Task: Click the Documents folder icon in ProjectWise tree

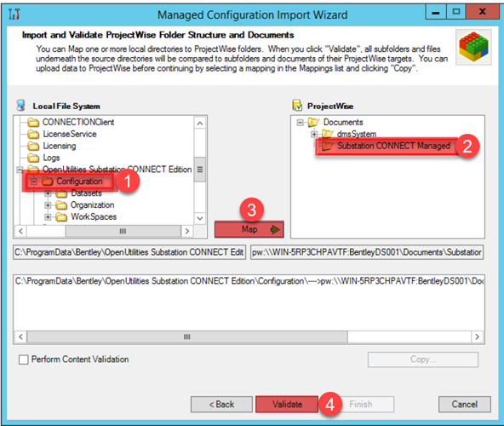Action: (x=313, y=123)
